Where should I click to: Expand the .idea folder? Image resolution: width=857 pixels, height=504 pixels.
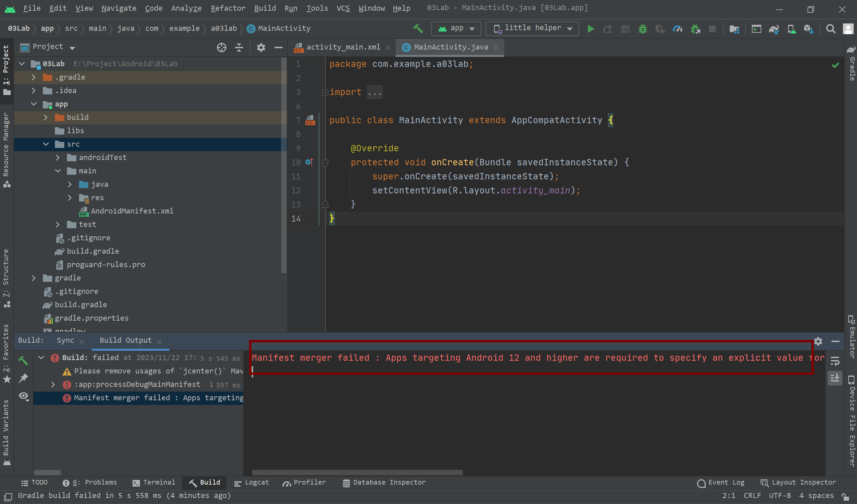click(x=33, y=91)
